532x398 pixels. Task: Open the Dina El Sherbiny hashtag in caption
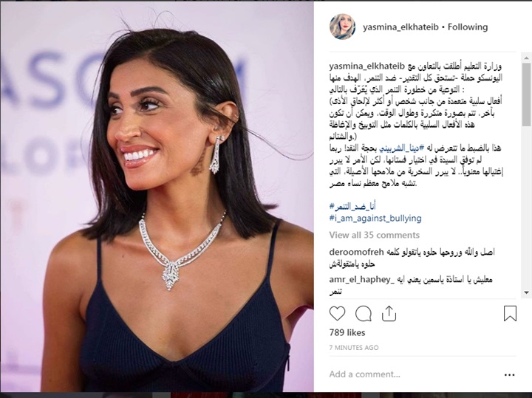(x=402, y=148)
